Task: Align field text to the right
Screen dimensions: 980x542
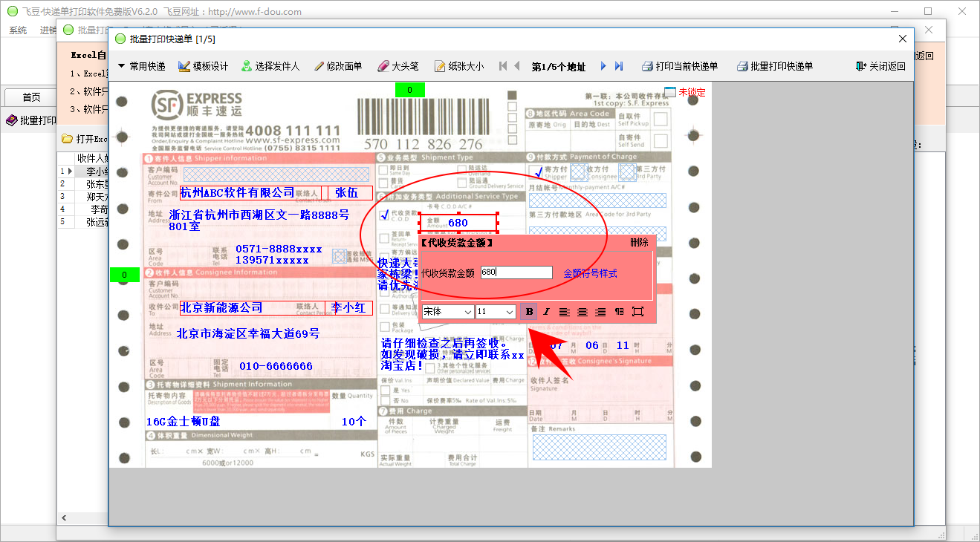Action: point(600,312)
